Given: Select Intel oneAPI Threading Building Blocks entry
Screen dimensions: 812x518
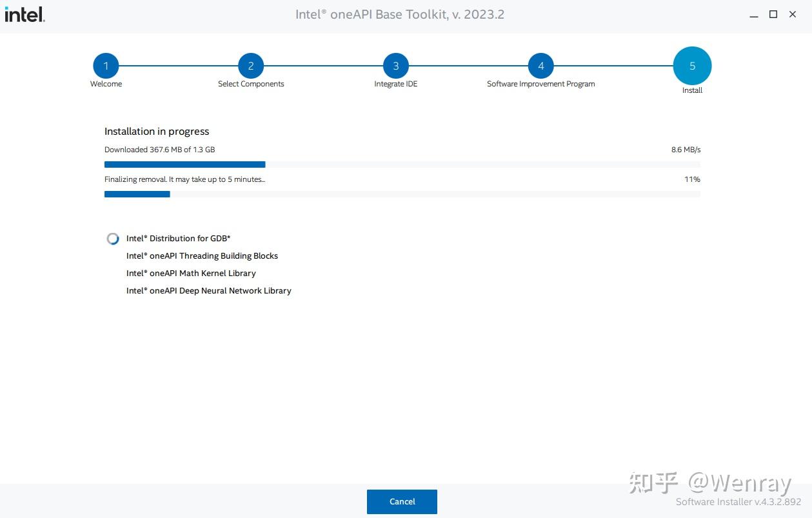Looking at the screenshot, I should 202,255.
